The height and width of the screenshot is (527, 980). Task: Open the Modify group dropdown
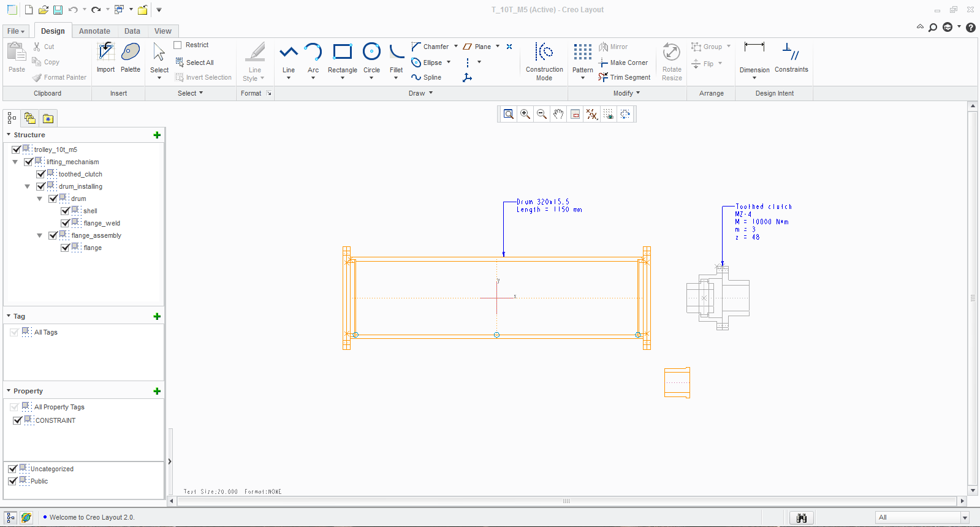coord(626,93)
